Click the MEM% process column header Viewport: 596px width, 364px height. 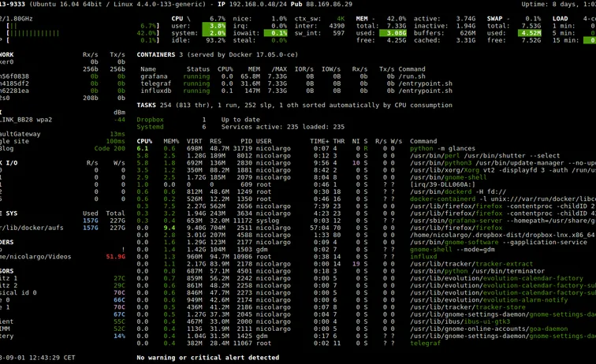click(x=170, y=141)
